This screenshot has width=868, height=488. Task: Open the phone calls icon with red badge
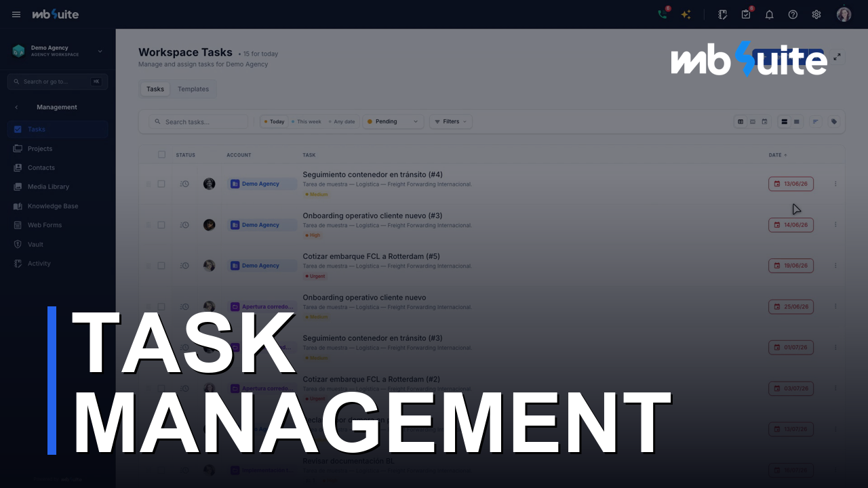tap(663, 14)
